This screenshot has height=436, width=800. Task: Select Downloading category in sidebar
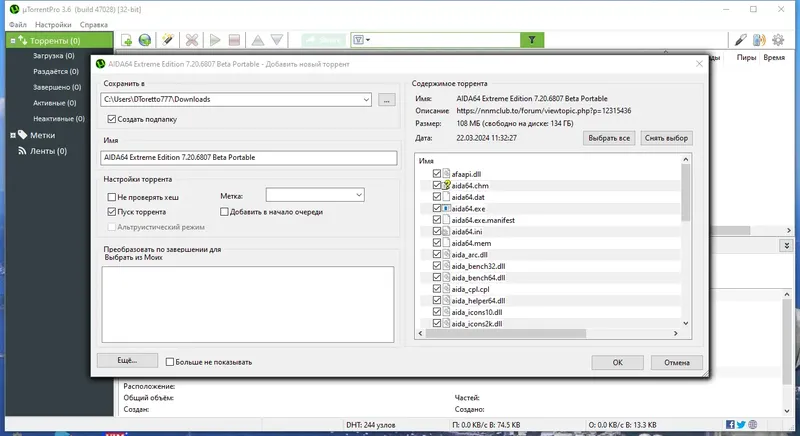click(54, 56)
